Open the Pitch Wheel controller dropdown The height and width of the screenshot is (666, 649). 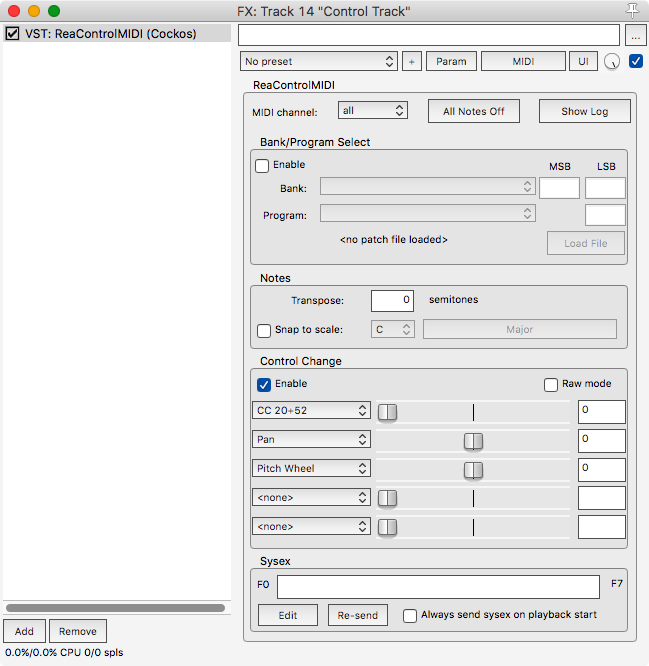click(x=311, y=468)
